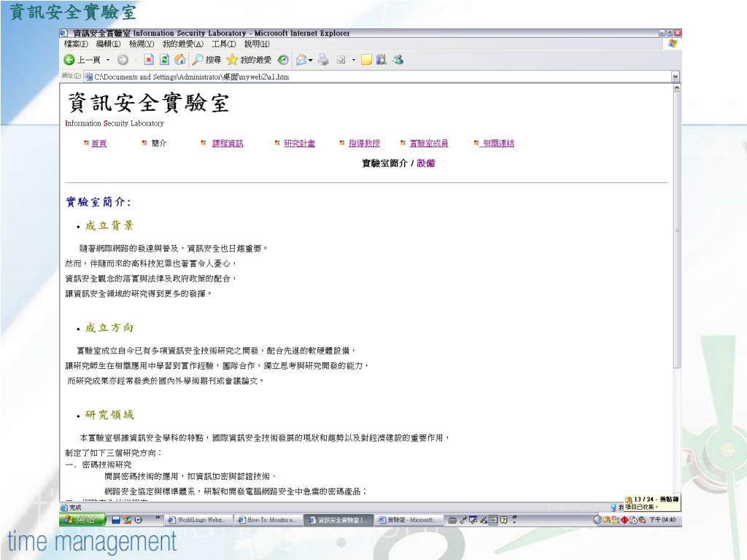Viewport: 747px width, 560px height.
Task: Open the Messenger people icon
Action: point(398,60)
